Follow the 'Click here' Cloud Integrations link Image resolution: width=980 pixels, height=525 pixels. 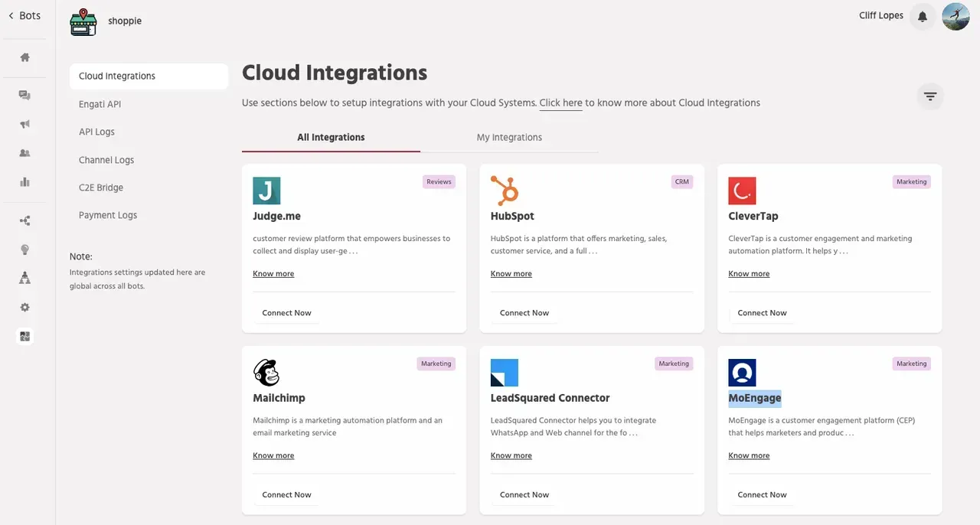(560, 103)
